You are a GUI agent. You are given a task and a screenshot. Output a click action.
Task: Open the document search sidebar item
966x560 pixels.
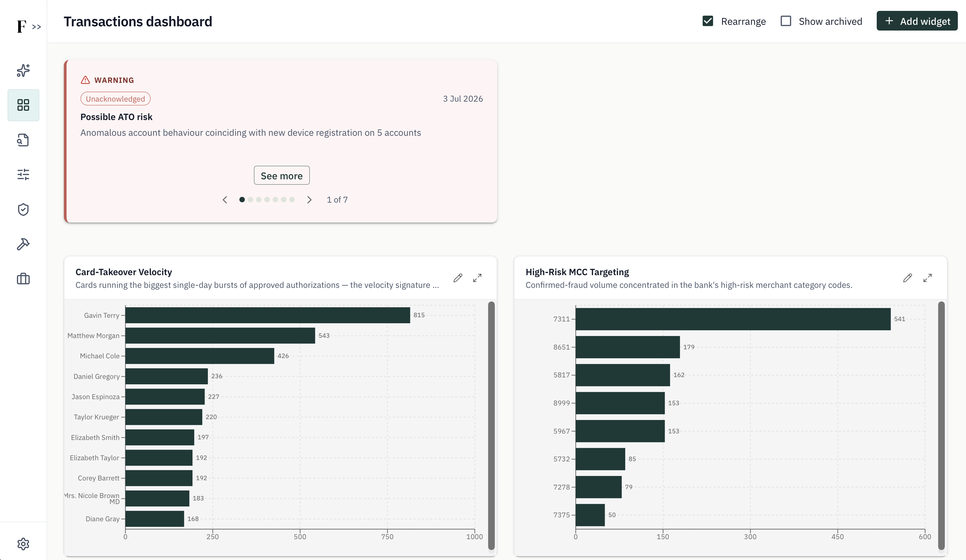tap(23, 140)
